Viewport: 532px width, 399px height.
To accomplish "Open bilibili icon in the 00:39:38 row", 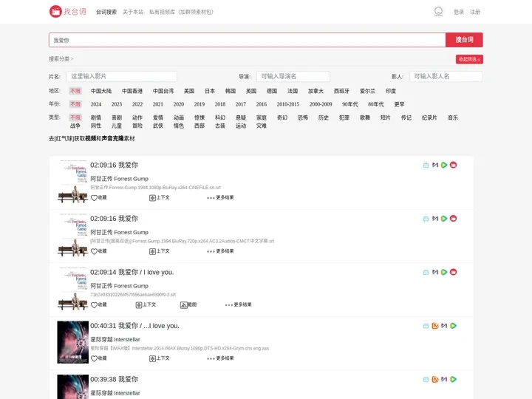I will click(x=426, y=380).
